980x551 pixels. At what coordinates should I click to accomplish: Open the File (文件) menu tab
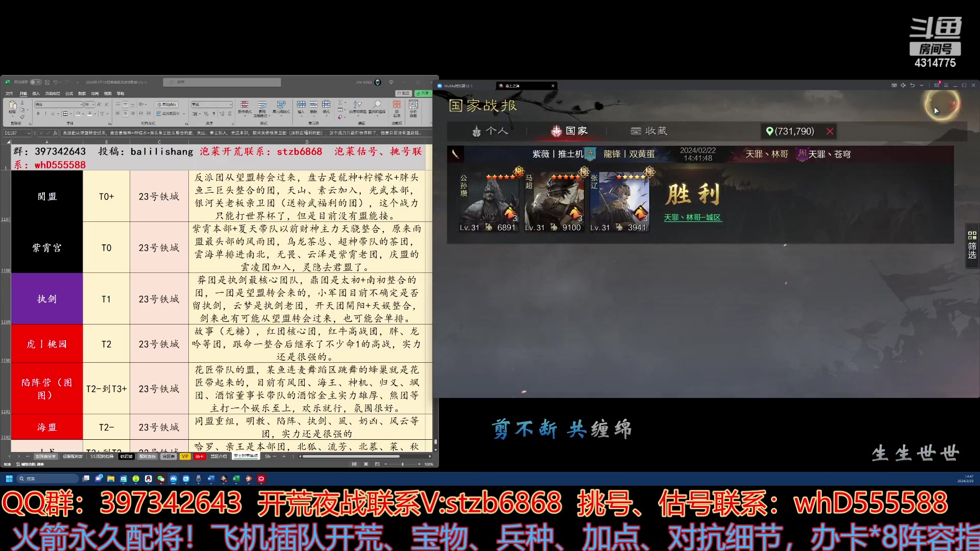coord(9,94)
